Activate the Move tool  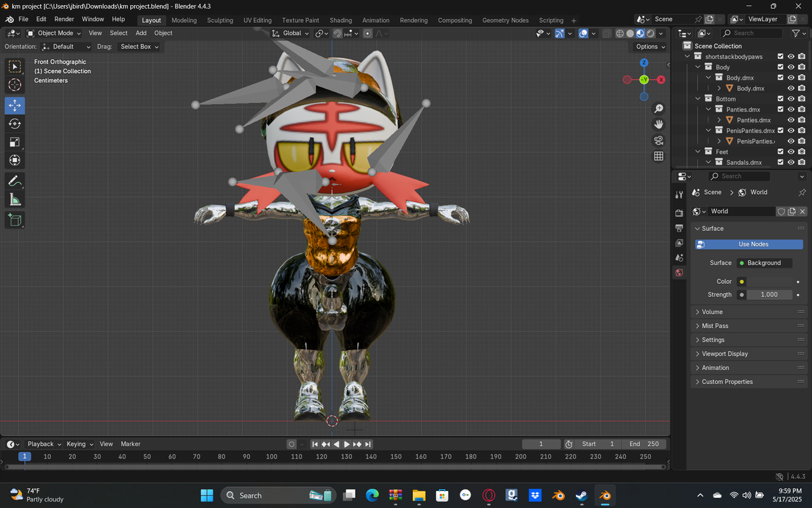pos(15,105)
